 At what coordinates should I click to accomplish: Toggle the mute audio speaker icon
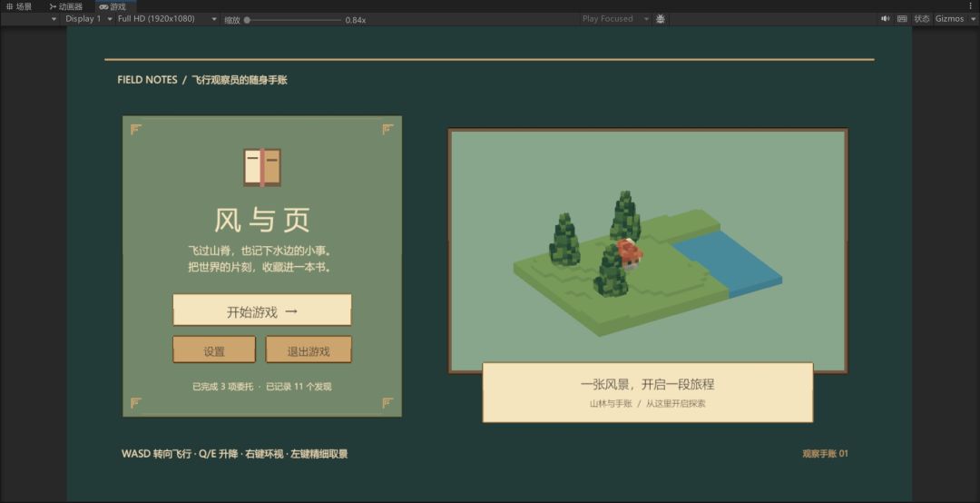coord(885,19)
